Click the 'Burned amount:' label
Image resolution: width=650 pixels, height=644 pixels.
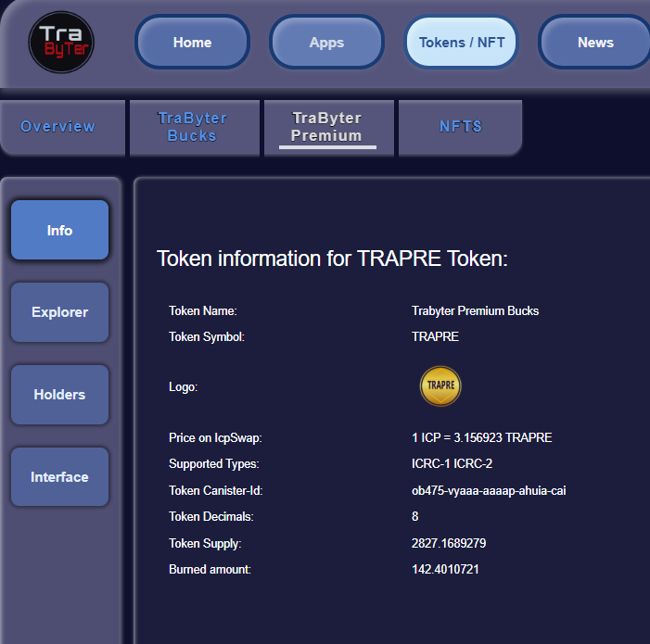210,570
